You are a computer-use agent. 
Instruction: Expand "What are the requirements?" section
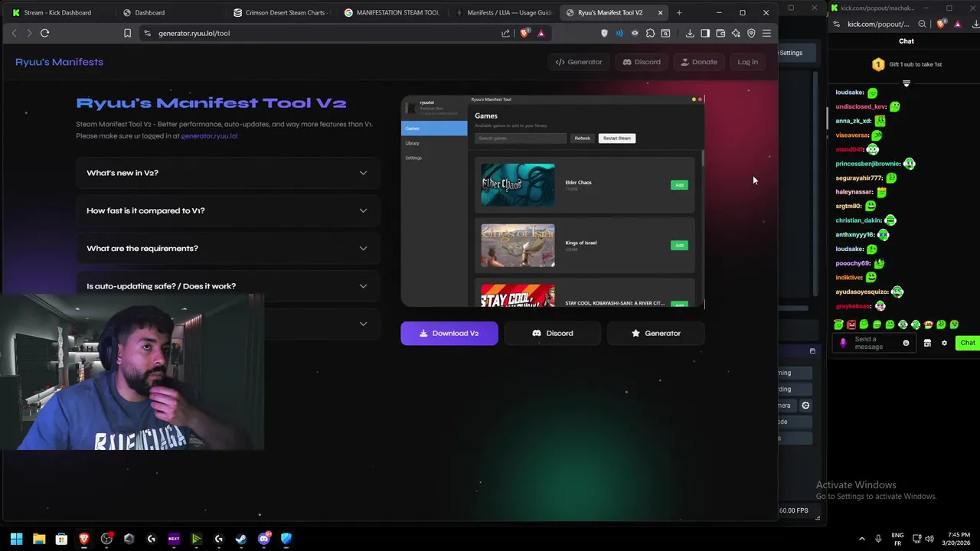pyautogui.click(x=227, y=248)
